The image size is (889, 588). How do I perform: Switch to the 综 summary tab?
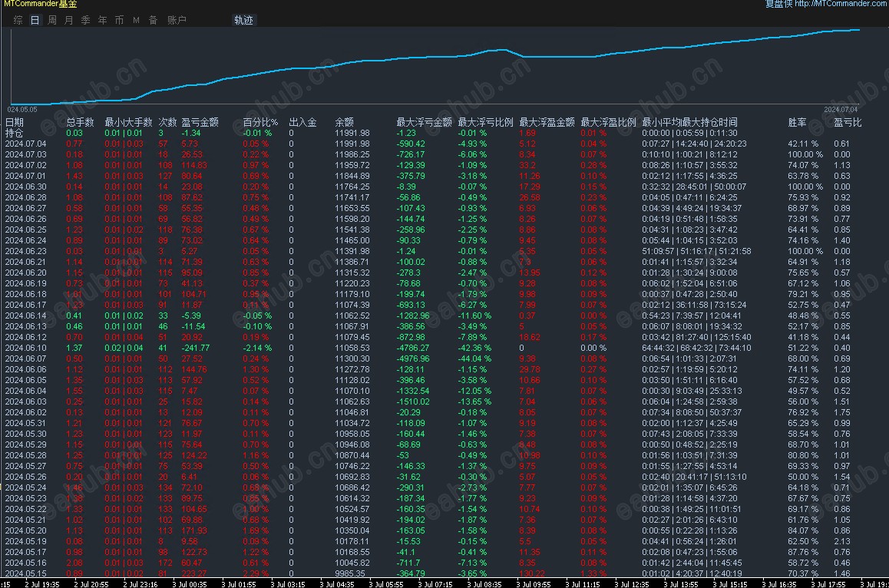point(18,21)
